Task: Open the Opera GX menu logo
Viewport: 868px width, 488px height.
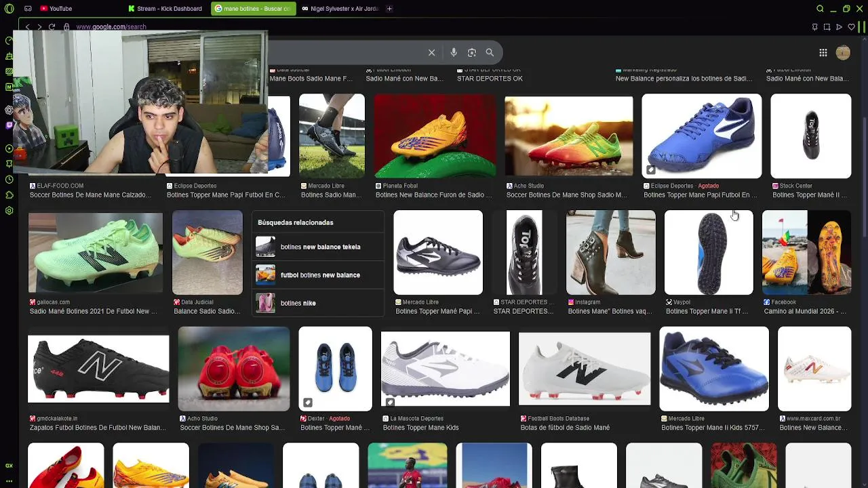Action: [x=9, y=8]
